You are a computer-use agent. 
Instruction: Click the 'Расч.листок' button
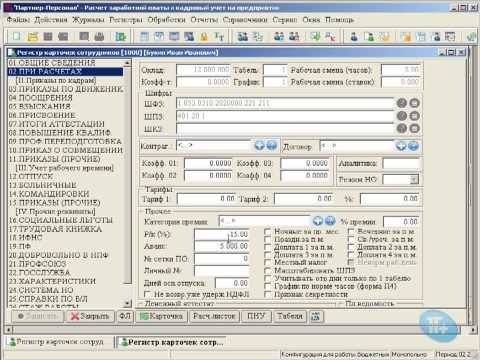pos(214,316)
